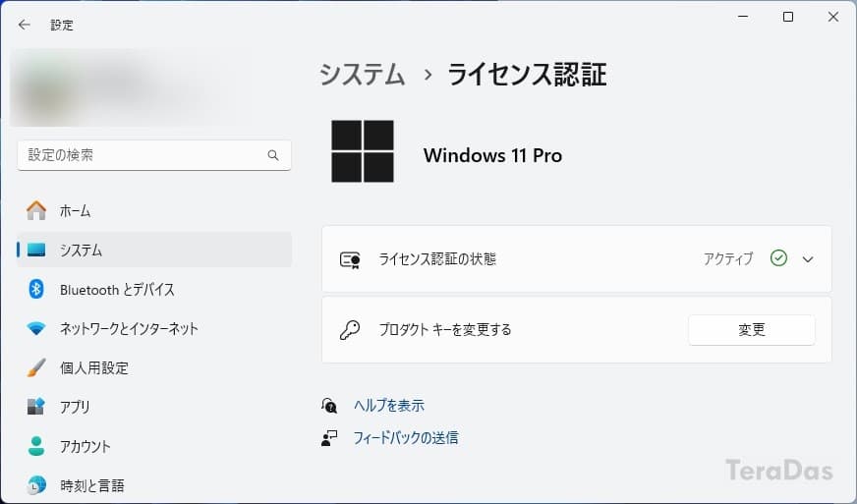Focus the 設定の検索 search box
The height and width of the screenshot is (504, 857).
(x=154, y=155)
